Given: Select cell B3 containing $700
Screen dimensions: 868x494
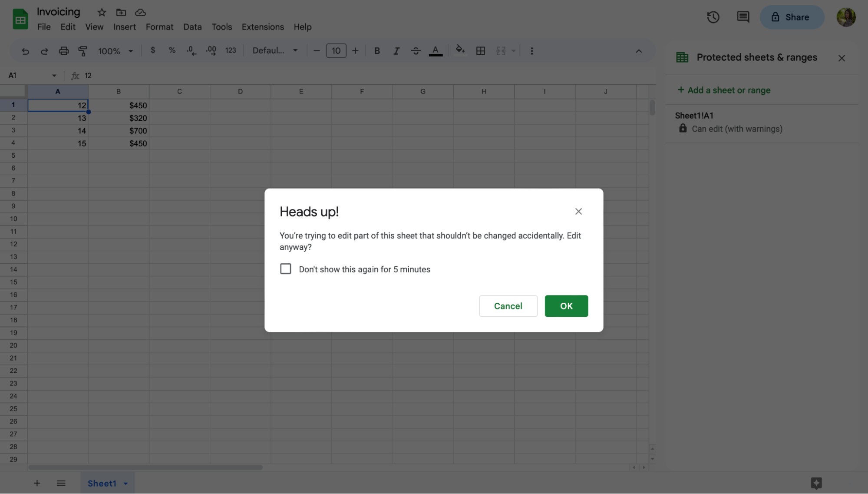Looking at the screenshot, I should click(119, 131).
